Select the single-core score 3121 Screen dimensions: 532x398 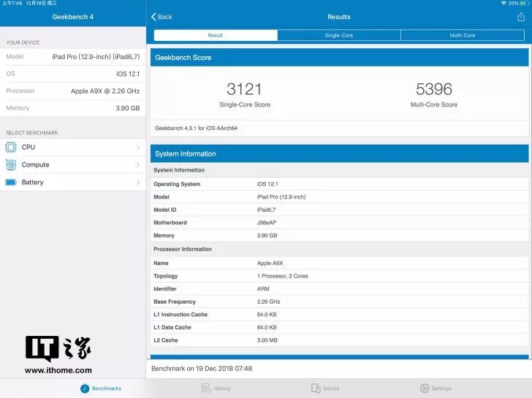(244, 89)
